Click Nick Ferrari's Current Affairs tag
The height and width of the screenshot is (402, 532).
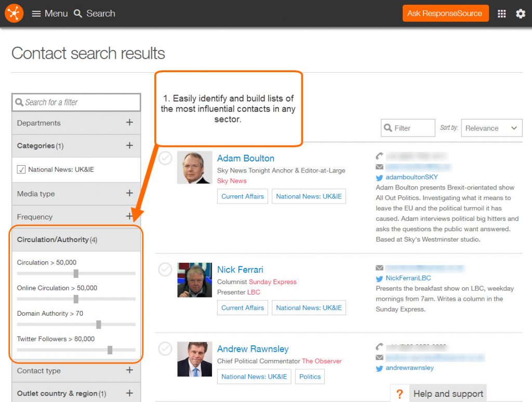[243, 307]
